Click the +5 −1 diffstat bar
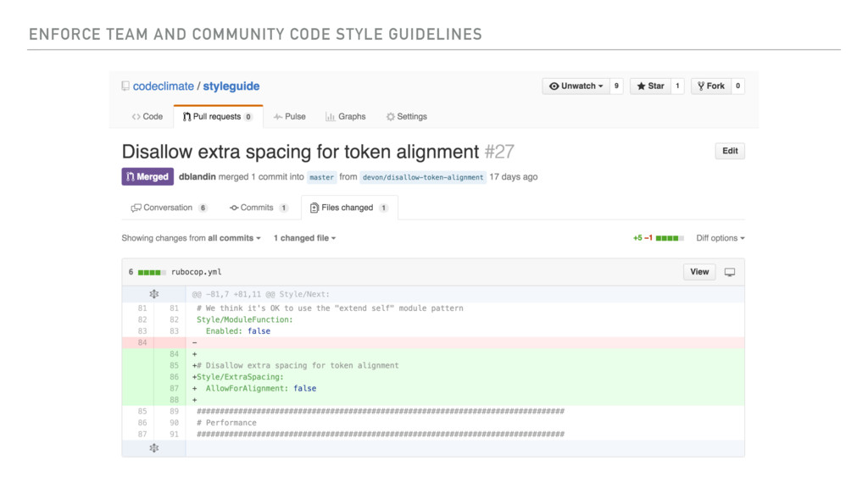Image resolution: width=868 pixels, height=488 pixels. (658, 238)
